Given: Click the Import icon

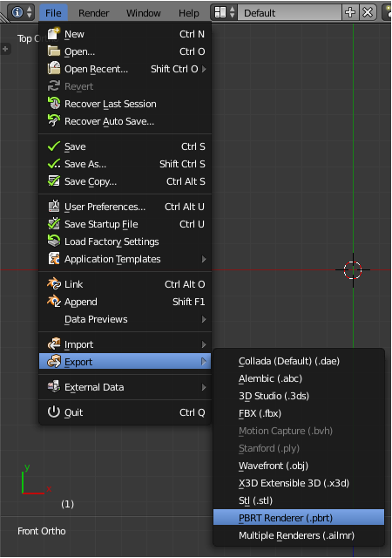Looking at the screenshot, I should [x=54, y=344].
